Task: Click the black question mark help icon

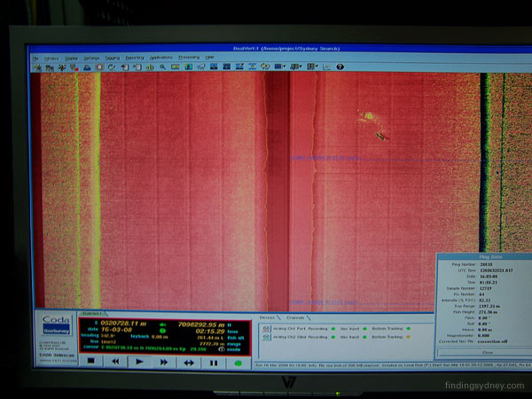Action: coord(340,66)
